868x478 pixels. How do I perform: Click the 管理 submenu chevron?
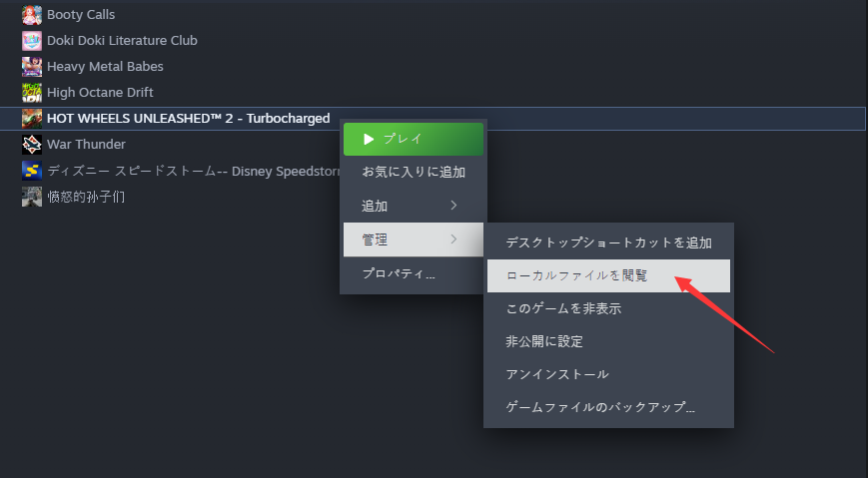click(x=453, y=239)
